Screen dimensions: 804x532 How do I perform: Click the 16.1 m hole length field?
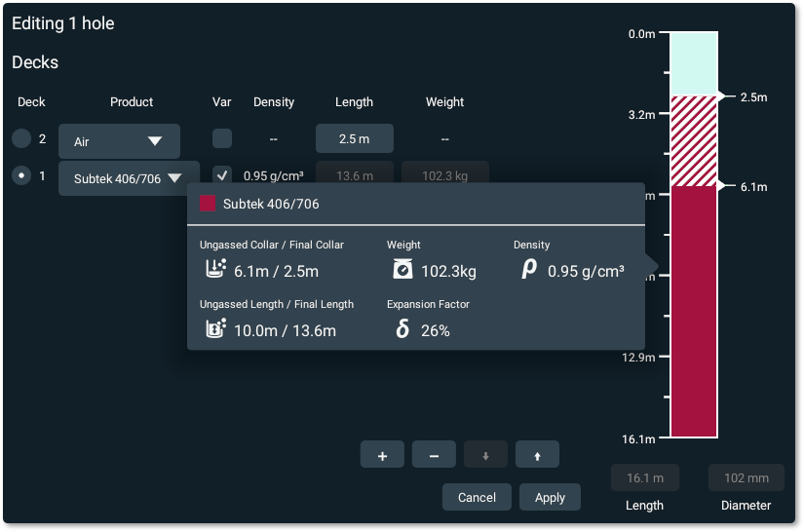point(645,477)
